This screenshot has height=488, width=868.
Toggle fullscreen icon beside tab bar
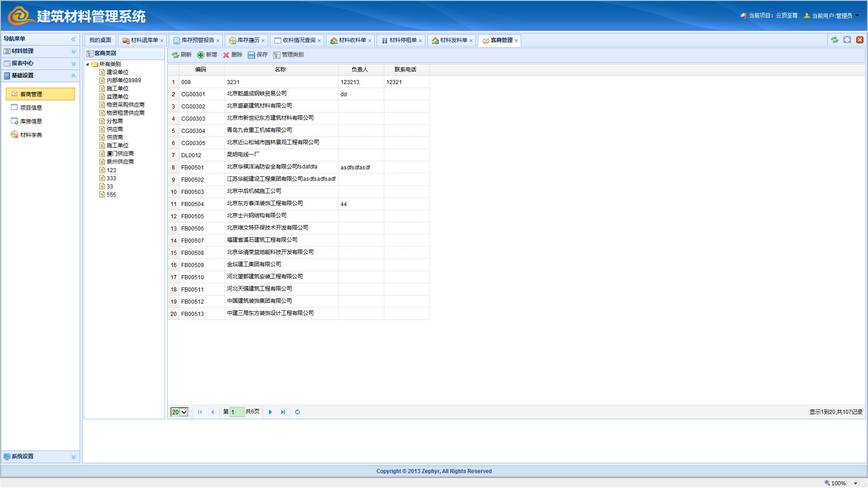click(847, 40)
